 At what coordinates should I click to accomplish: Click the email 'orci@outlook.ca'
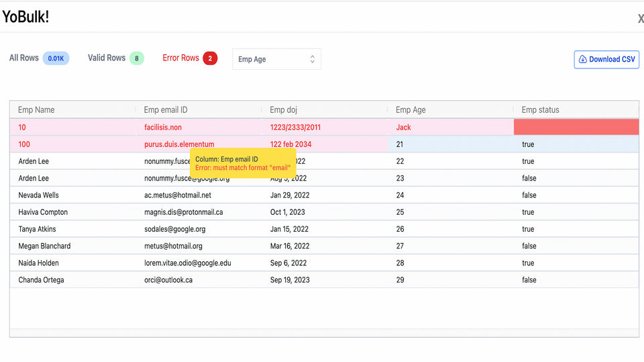pyautogui.click(x=168, y=279)
